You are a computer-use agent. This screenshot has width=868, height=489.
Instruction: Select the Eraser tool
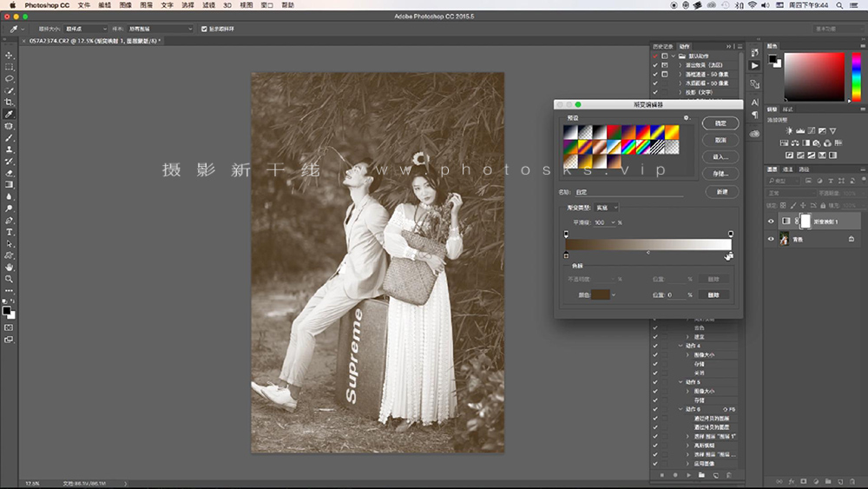[9, 174]
